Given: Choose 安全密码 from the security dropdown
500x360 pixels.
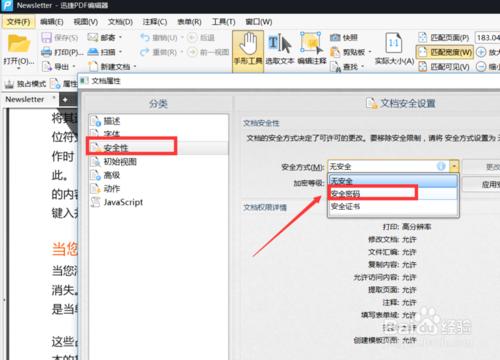Looking at the screenshot, I should [x=393, y=194].
